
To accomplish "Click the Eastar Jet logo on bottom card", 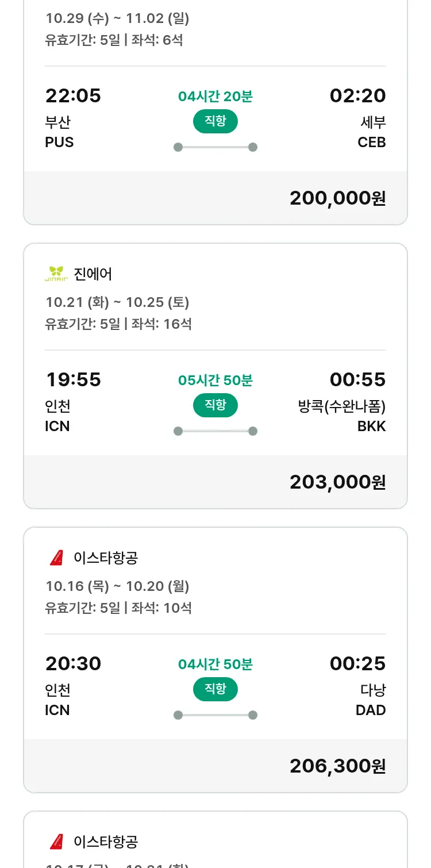I will pyautogui.click(x=56, y=842).
